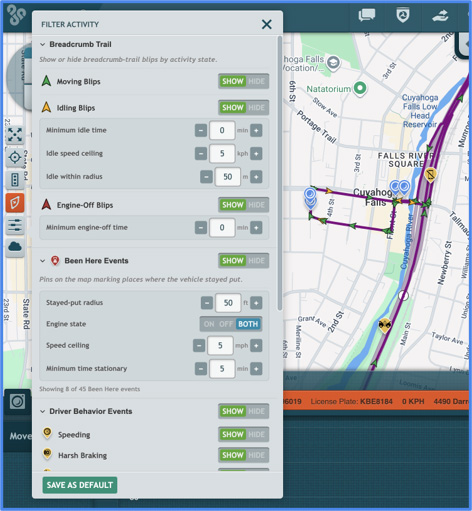Click the yellow Idling Blips arrow icon

tap(46, 107)
